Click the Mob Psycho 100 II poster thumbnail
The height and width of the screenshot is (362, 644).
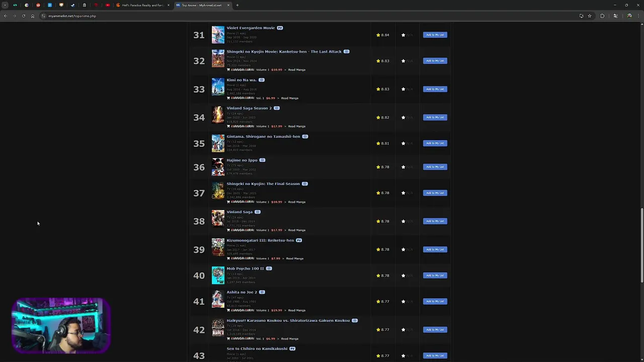218,276
